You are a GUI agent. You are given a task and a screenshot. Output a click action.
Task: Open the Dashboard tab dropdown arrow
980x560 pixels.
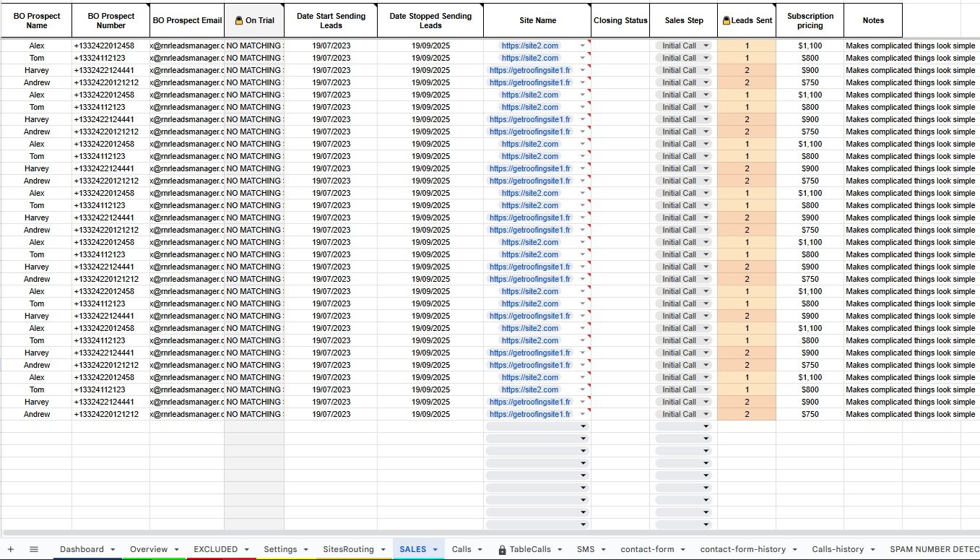(x=112, y=550)
